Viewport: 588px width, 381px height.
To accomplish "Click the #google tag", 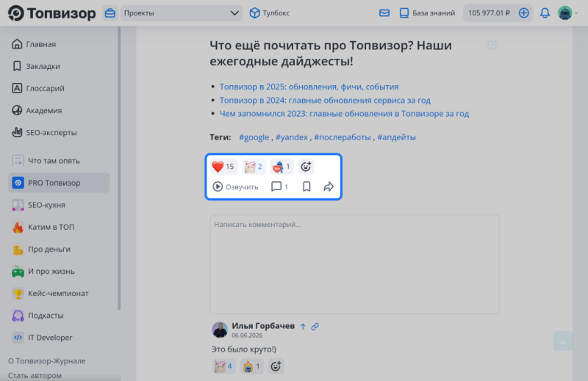I will pos(254,137).
